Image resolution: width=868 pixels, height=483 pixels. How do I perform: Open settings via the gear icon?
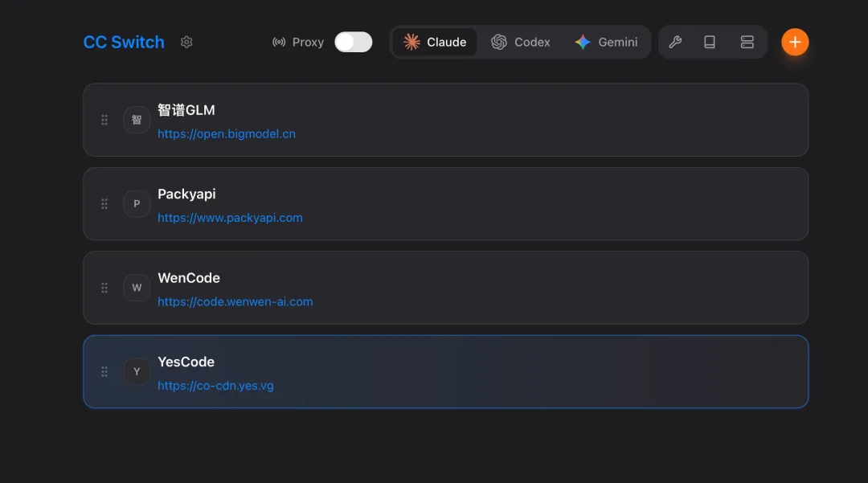[x=186, y=42]
